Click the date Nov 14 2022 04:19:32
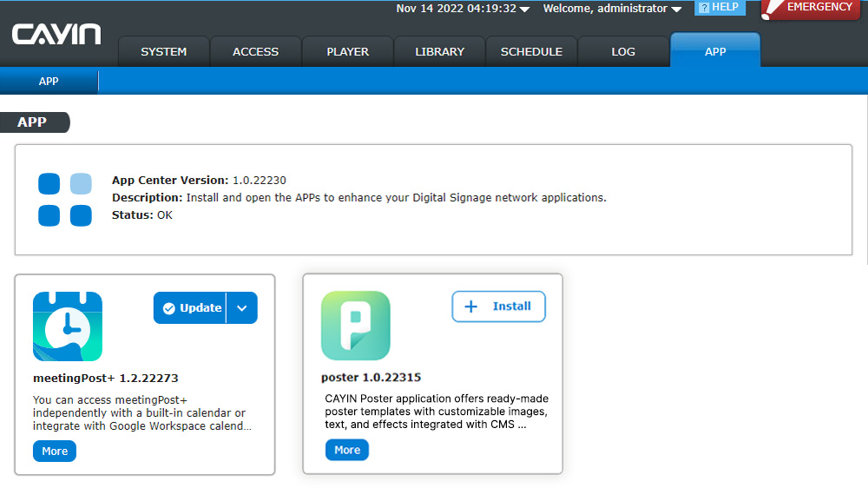Image resolution: width=868 pixels, height=501 pixels. 457,9
